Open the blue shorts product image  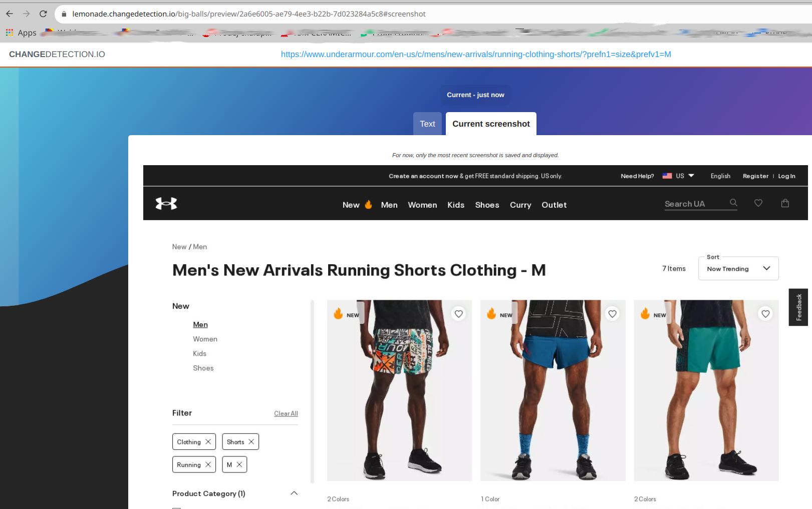pos(553,390)
